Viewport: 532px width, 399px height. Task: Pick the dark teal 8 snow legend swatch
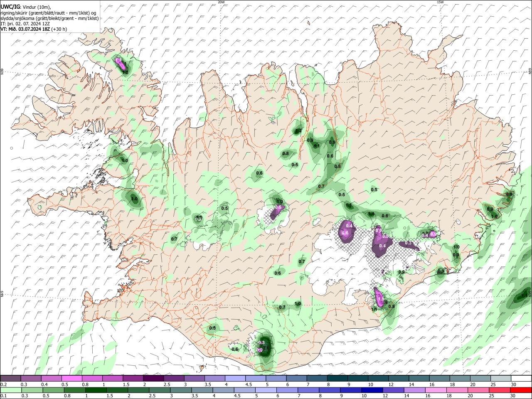(x=337, y=379)
